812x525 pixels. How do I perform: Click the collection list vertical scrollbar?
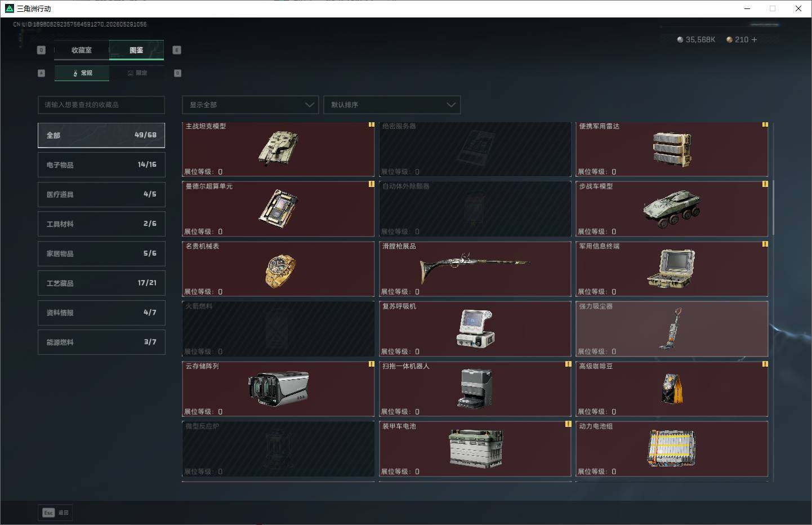click(x=773, y=207)
